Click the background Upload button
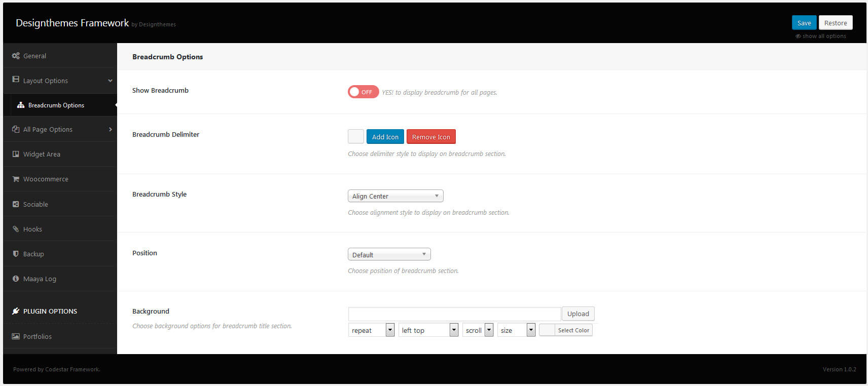Screen dimensions: 868x386 click(x=578, y=314)
